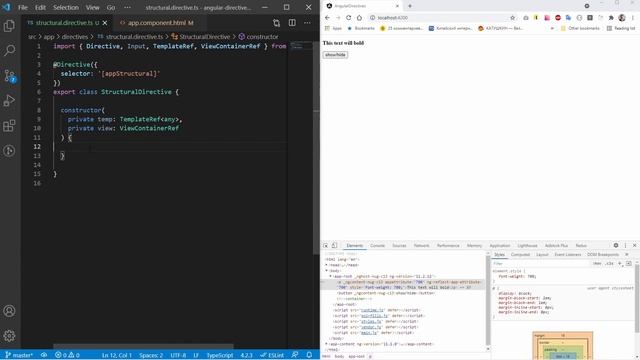Open the Git graph activity bar icon
Screen dimensions: 640x360
pyautogui.click(x=9, y=151)
